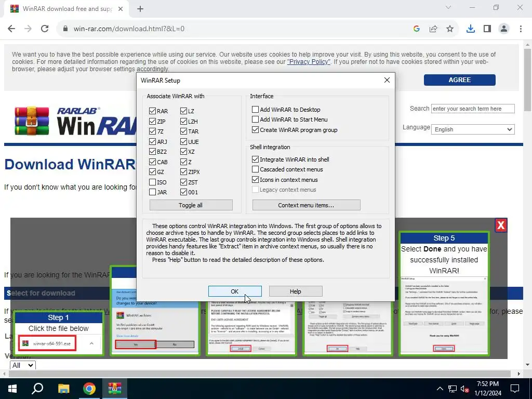
Task: Close the red X on installation guide
Action: tap(501, 225)
